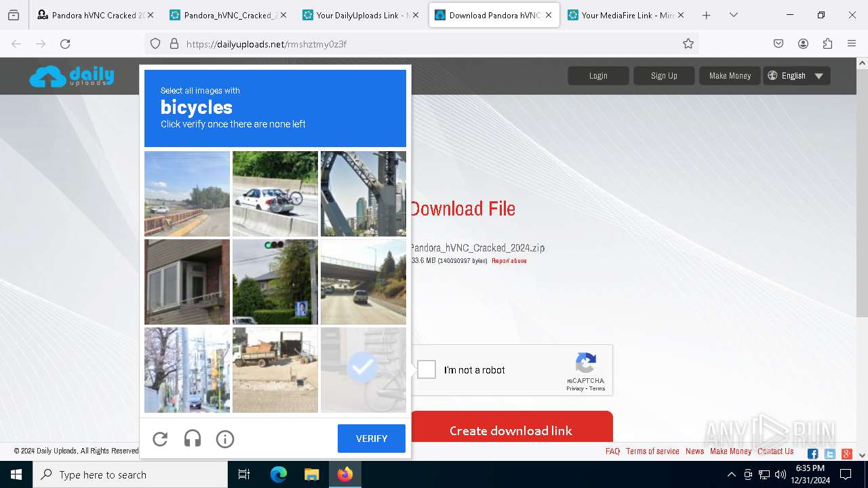Select captcha tile with dump truck

[275, 370]
